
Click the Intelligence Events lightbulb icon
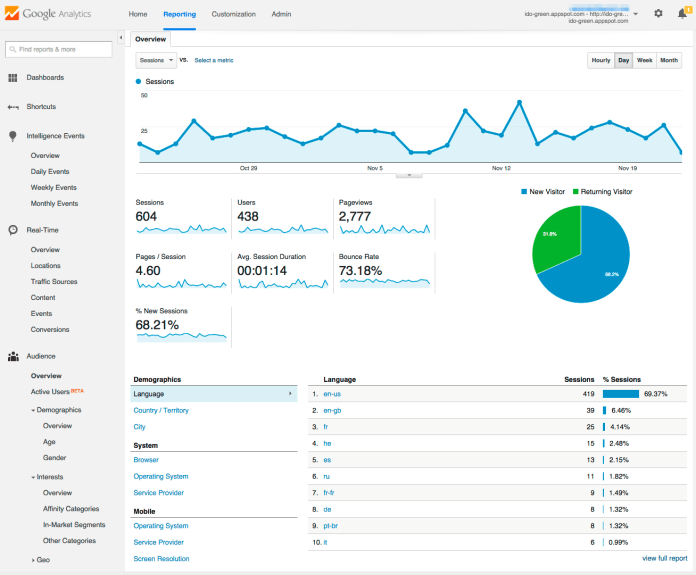tap(13, 136)
